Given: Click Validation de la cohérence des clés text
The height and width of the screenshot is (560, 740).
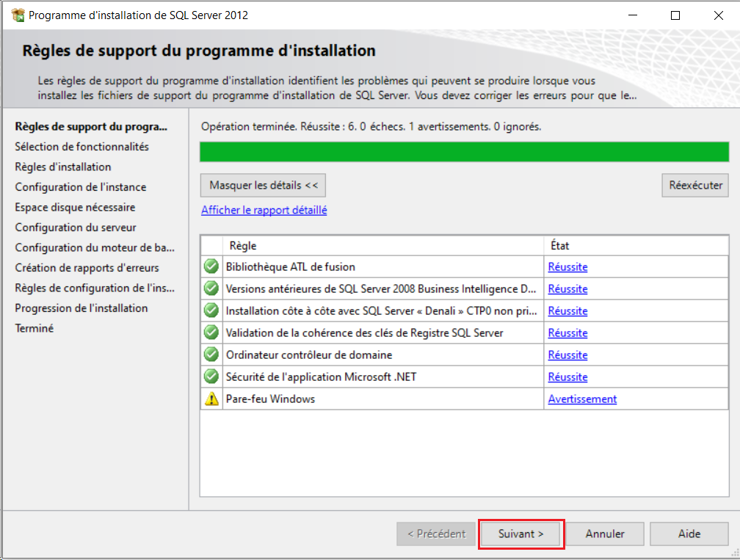Looking at the screenshot, I should click(x=364, y=333).
